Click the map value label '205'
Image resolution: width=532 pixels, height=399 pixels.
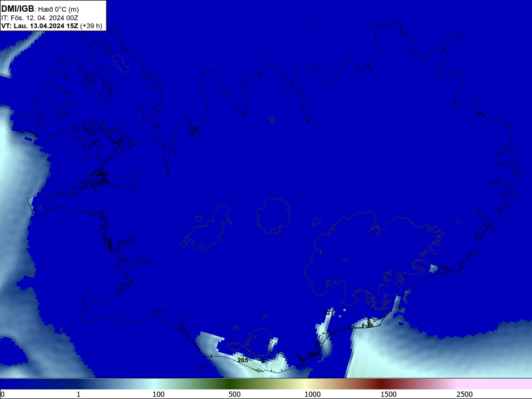pos(243,360)
